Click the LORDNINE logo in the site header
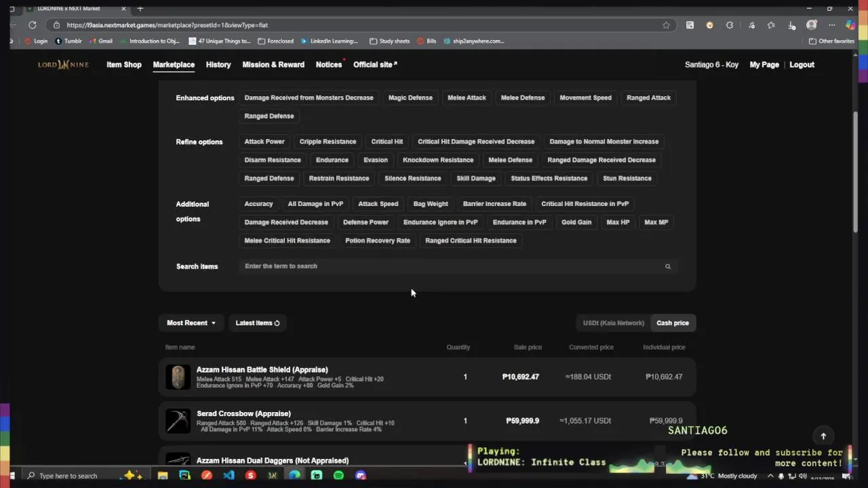The image size is (868, 488). 63,64
